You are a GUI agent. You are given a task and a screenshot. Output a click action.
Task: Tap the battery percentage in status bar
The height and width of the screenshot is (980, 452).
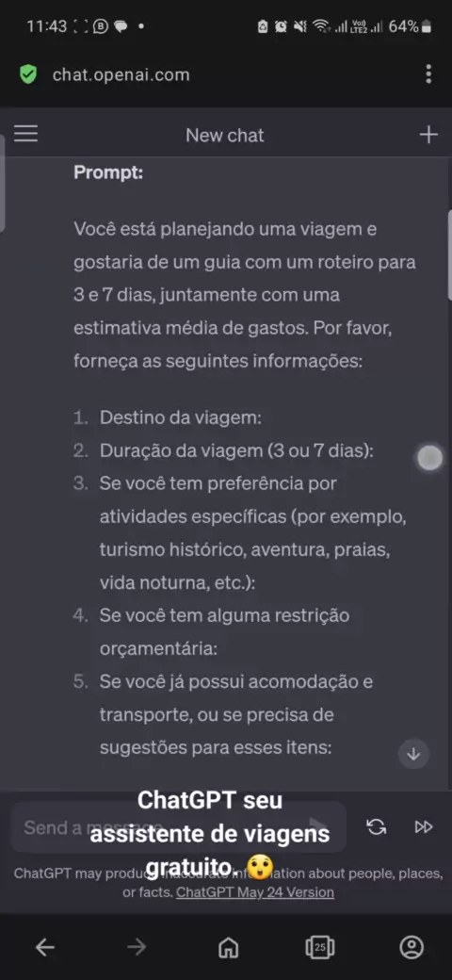(x=403, y=26)
